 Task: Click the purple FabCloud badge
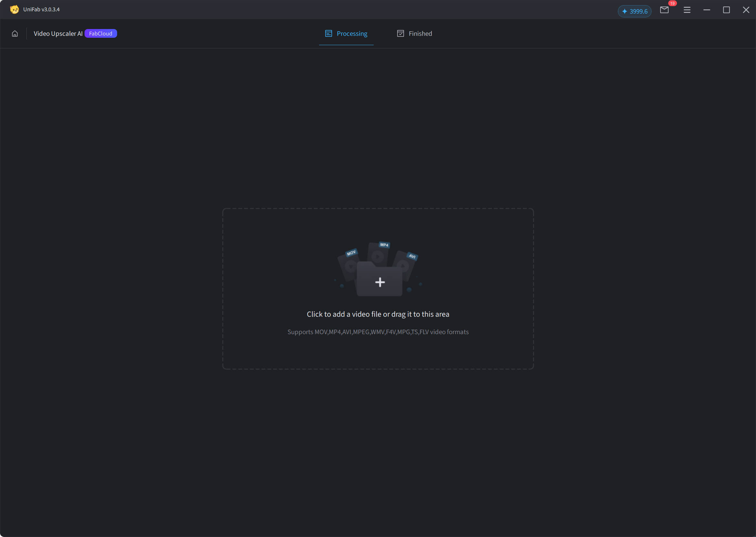coord(101,34)
